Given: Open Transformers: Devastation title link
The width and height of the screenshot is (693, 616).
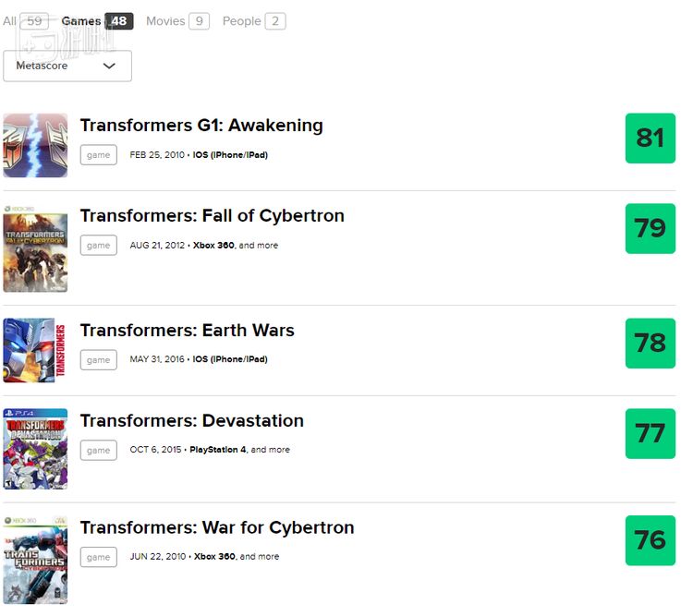Looking at the screenshot, I should pos(191,421).
